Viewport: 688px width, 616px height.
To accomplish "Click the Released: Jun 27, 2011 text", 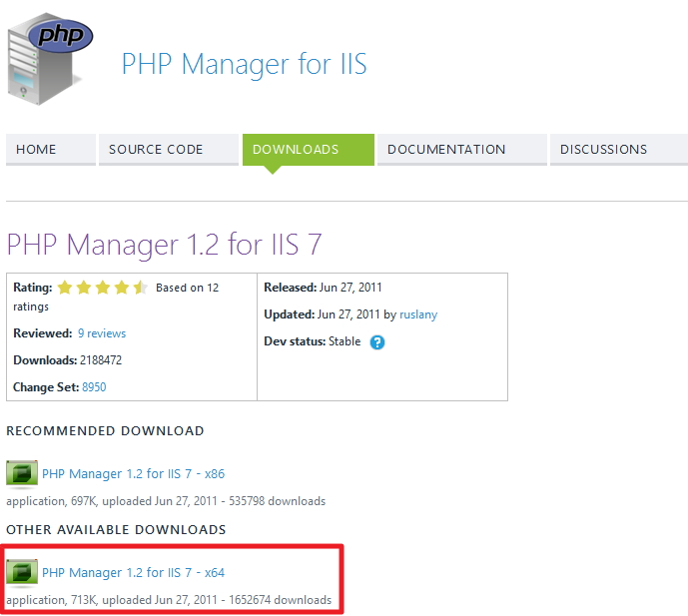I will coord(323,288).
